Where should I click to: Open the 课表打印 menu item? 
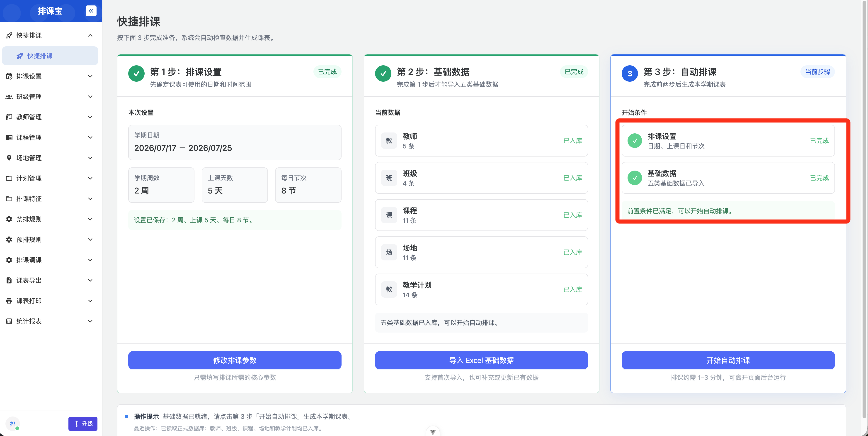point(50,301)
